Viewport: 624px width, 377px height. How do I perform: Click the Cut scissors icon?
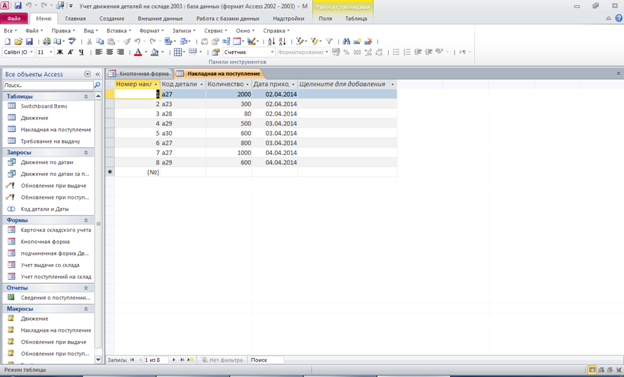[89, 41]
